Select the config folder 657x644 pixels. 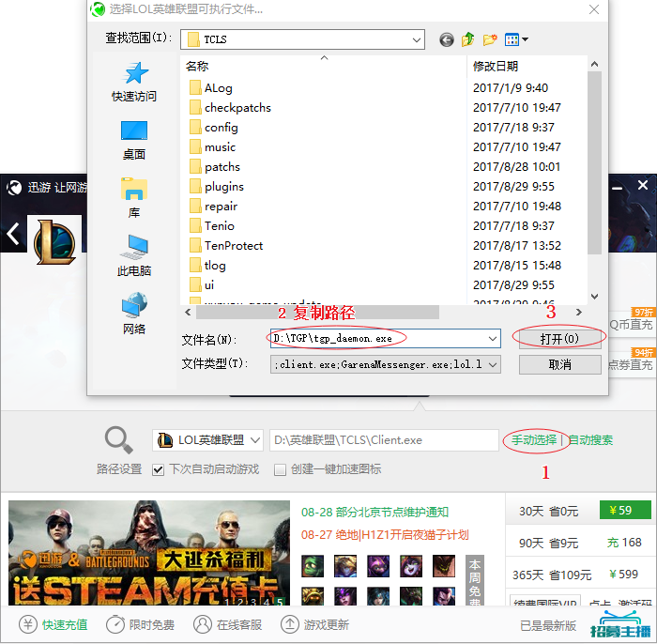point(214,128)
